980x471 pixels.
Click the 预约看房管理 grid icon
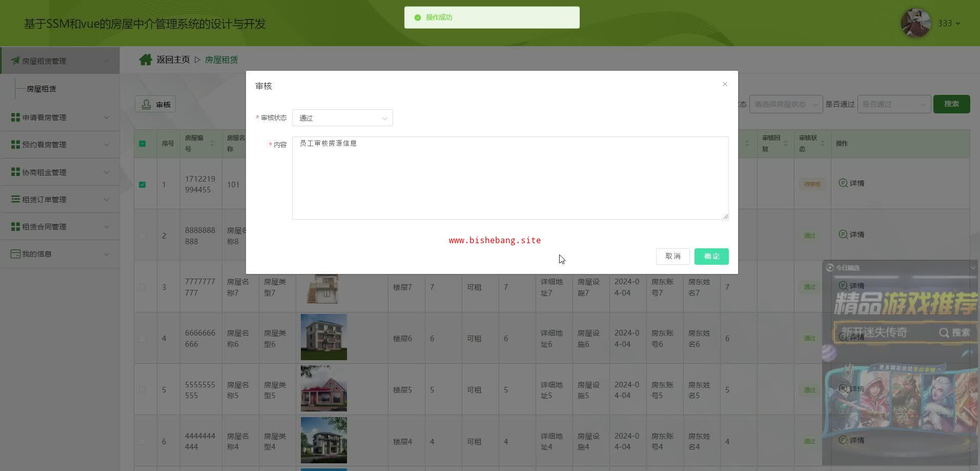[15, 145]
